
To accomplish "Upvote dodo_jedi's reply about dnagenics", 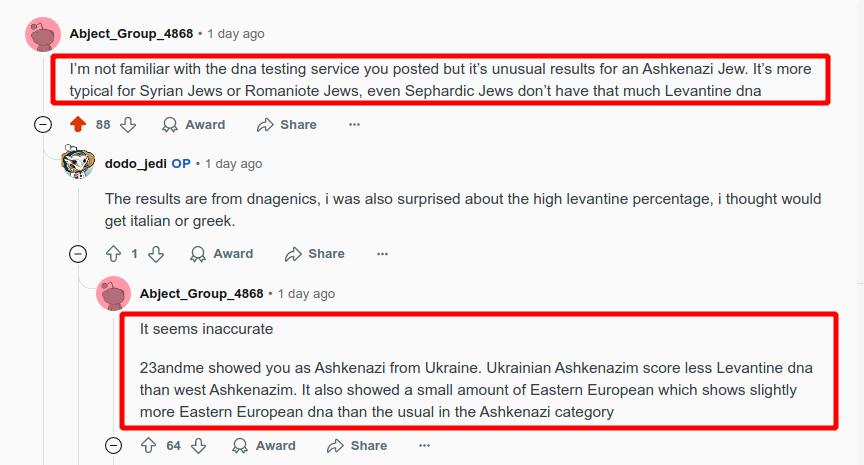I will (x=113, y=254).
